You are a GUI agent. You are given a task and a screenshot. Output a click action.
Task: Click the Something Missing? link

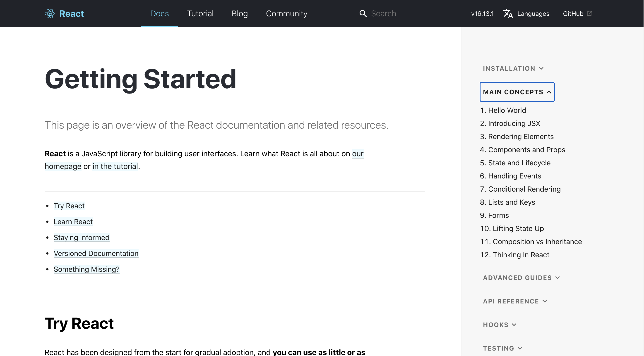(x=87, y=269)
